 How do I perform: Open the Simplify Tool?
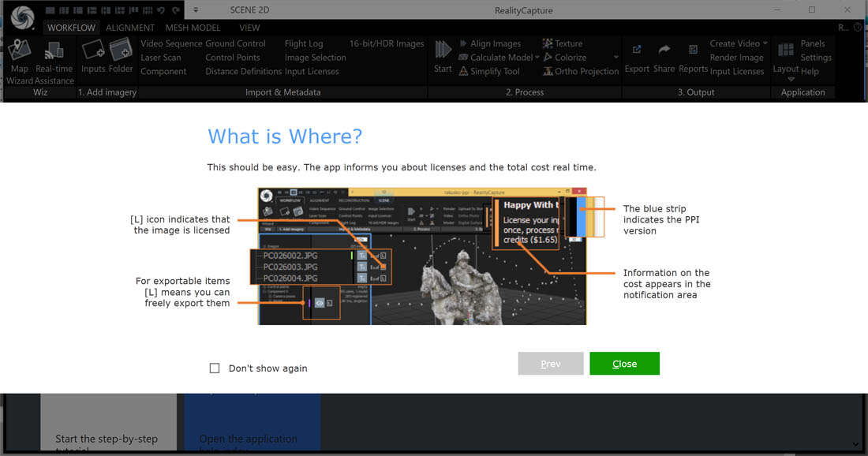[489, 71]
